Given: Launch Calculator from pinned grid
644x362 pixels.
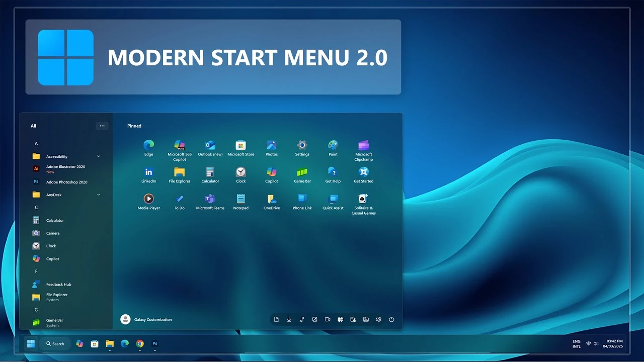Looking at the screenshot, I should 210,175.
